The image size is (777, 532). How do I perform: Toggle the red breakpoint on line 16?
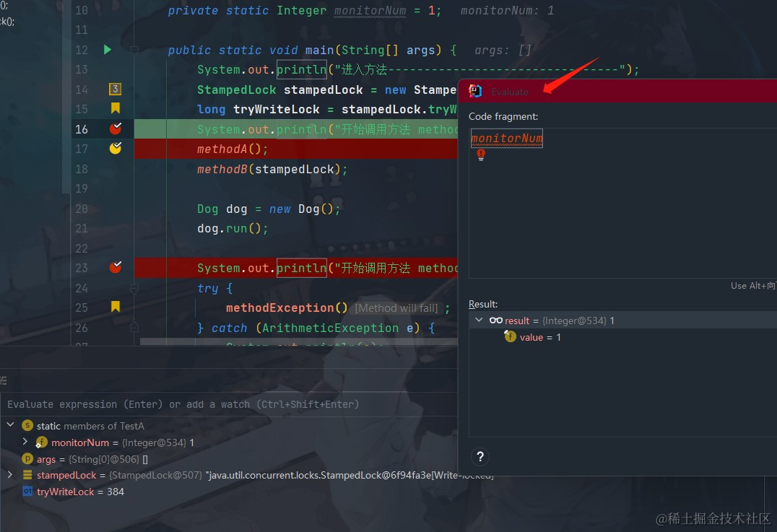(116, 128)
